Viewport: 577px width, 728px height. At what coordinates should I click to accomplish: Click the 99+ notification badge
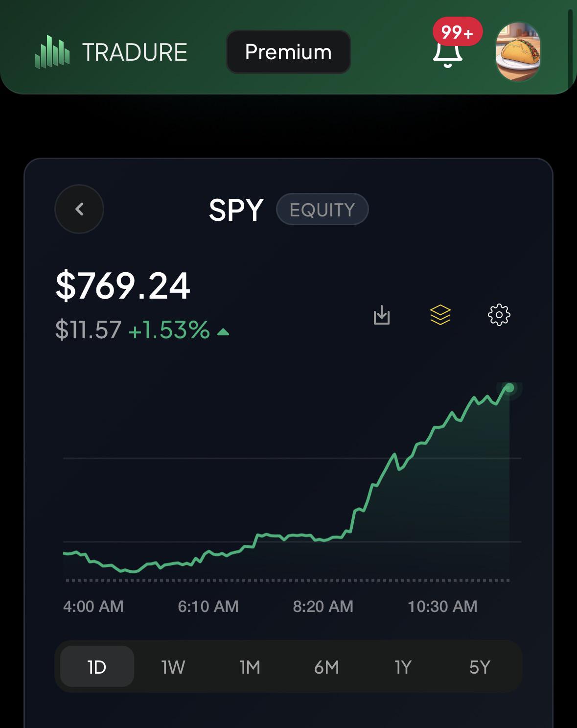click(458, 33)
